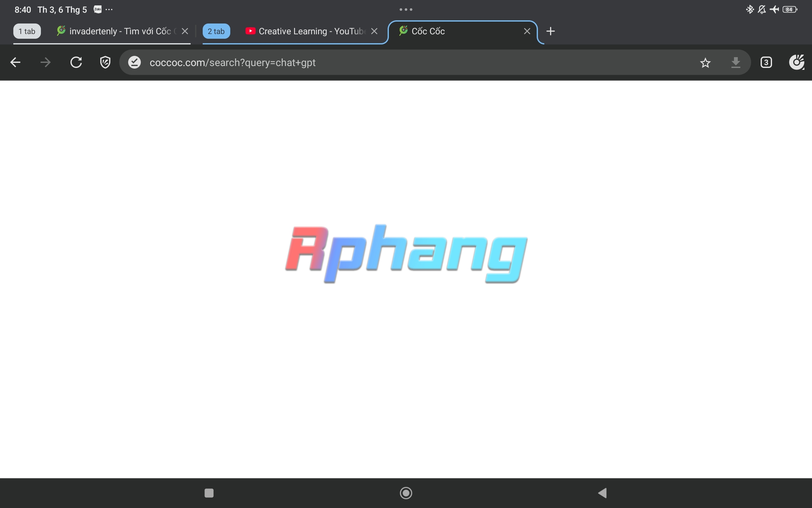Viewport: 812px width, 508px height.
Task: Open downloads from the address bar
Action: tap(736, 63)
